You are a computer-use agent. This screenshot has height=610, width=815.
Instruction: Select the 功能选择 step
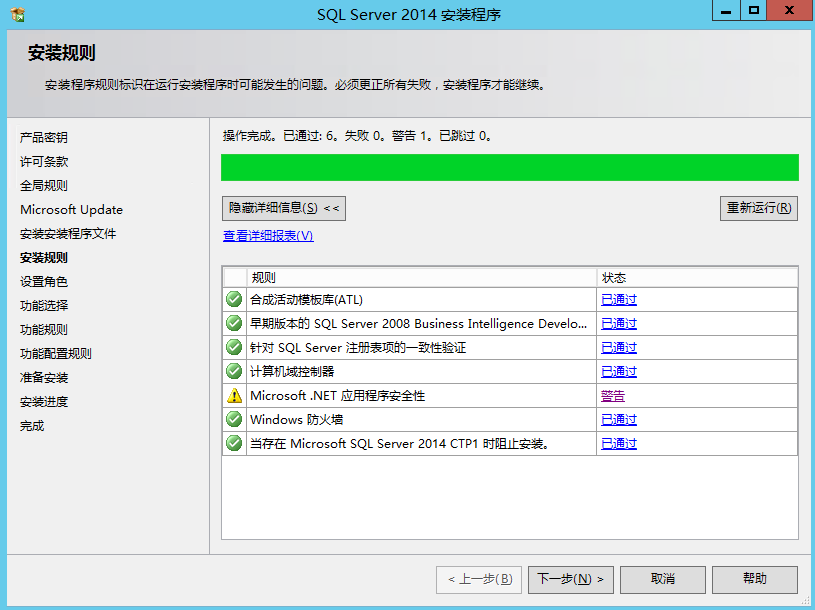click(x=44, y=306)
